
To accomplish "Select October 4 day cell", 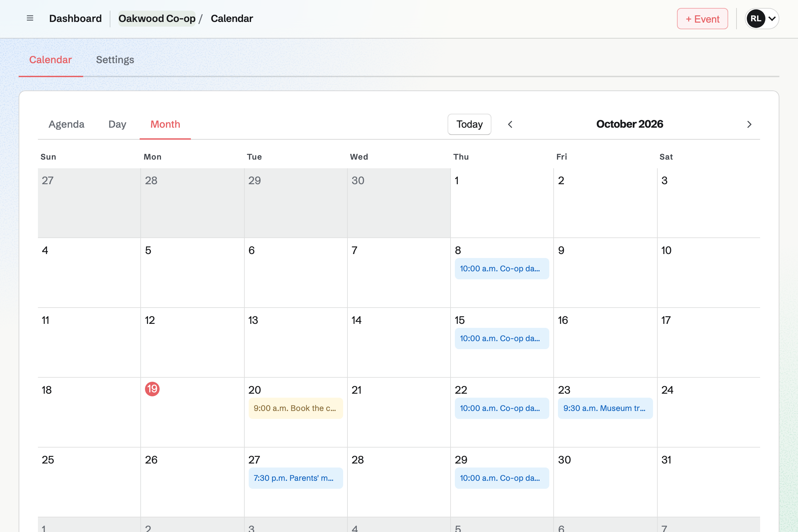I will click(89, 273).
